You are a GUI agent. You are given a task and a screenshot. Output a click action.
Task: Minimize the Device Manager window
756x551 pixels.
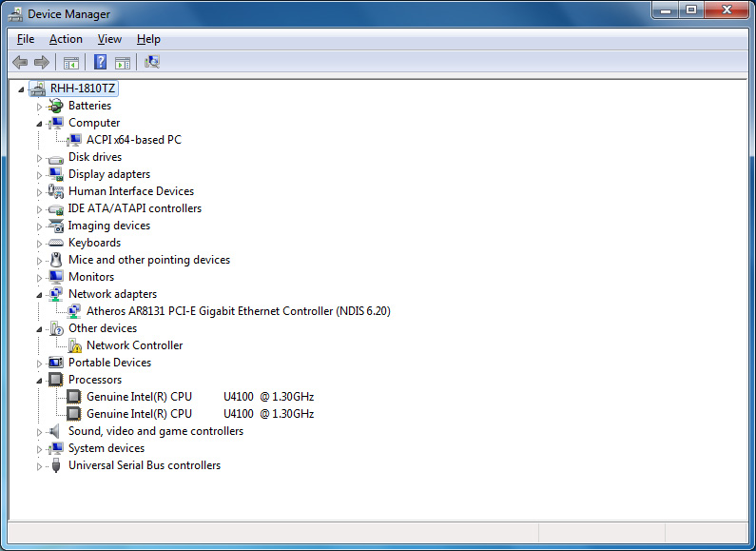coord(666,10)
